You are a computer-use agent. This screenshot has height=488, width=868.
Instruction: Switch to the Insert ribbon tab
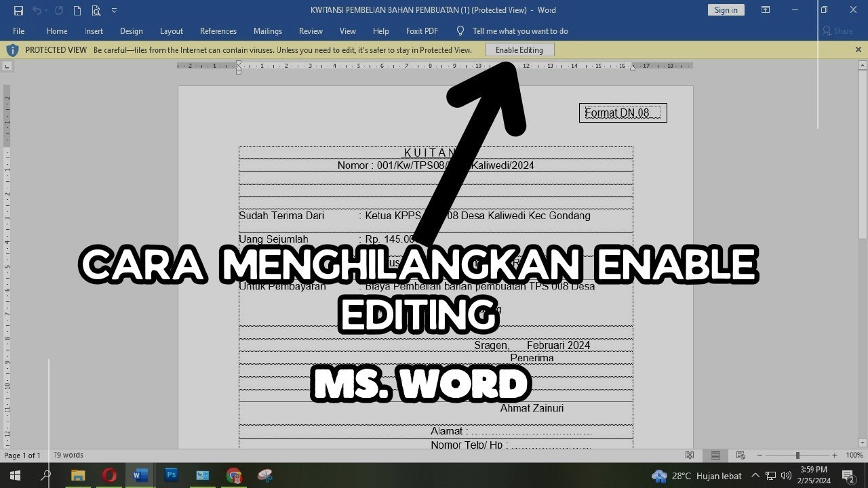coord(94,31)
